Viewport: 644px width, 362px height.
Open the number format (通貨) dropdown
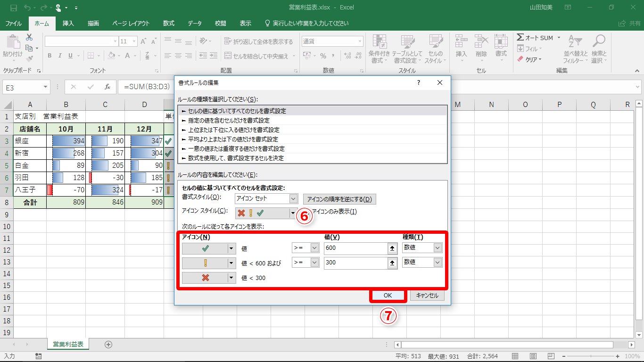coord(360,41)
